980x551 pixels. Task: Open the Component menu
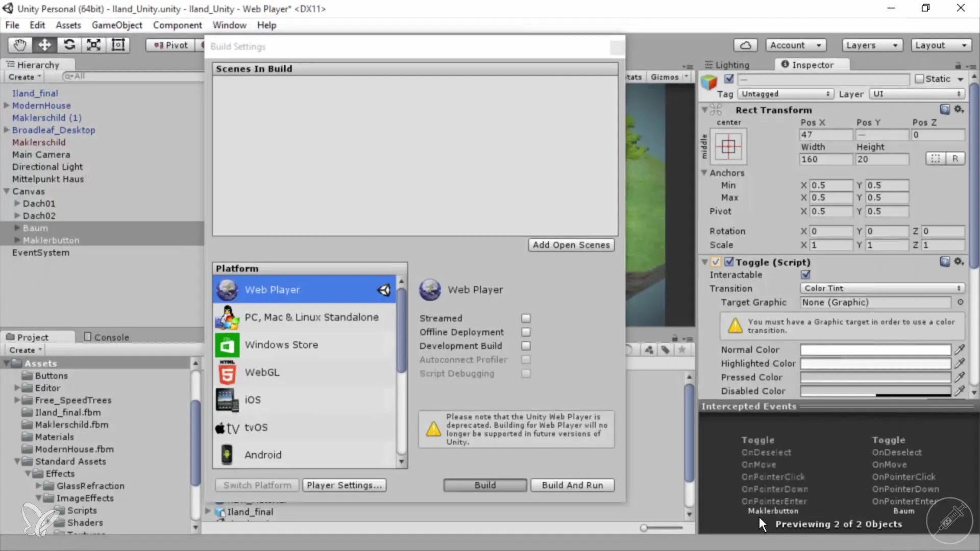[177, 25]
